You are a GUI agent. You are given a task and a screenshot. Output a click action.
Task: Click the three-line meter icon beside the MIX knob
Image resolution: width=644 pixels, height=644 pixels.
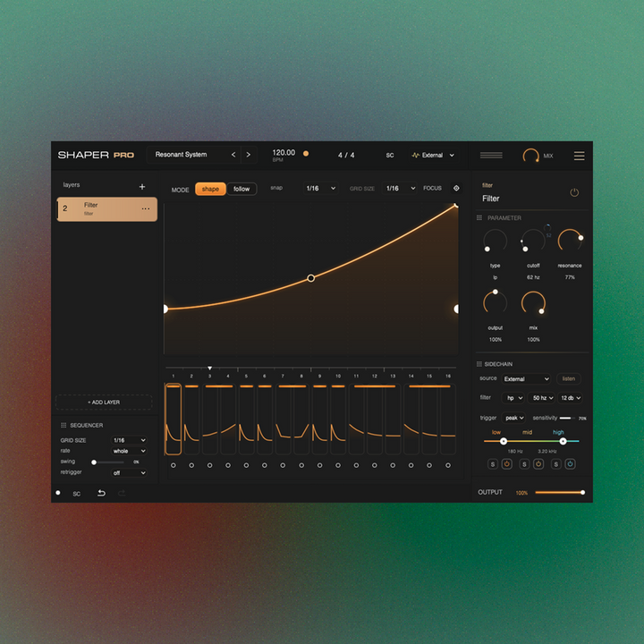click(491, 156)
